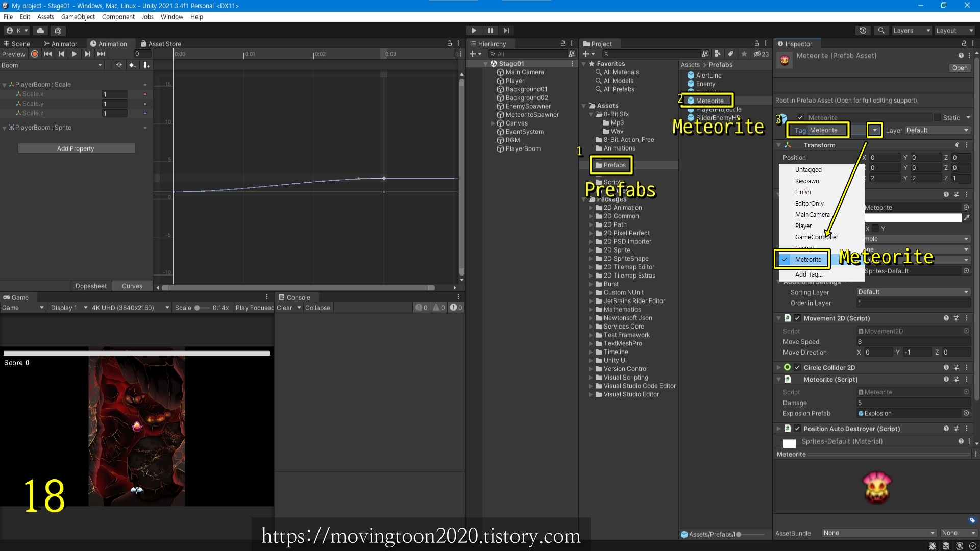The height and width of the screenshot is (551, 980).
Task: Enable the animation record button
Action: click(x=35, y=54)
